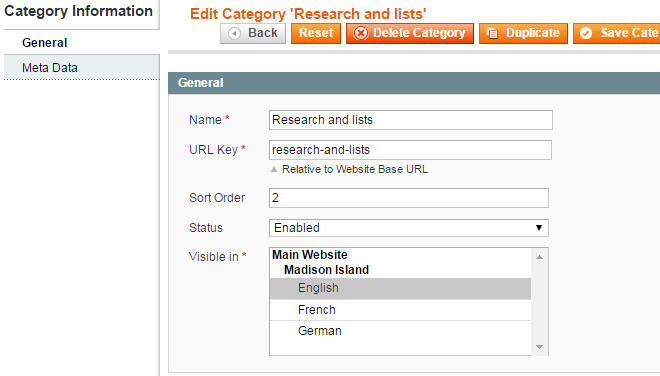Open the Status dropdown
This screenshot has height=376, width=660.
(x=409, y=228)
